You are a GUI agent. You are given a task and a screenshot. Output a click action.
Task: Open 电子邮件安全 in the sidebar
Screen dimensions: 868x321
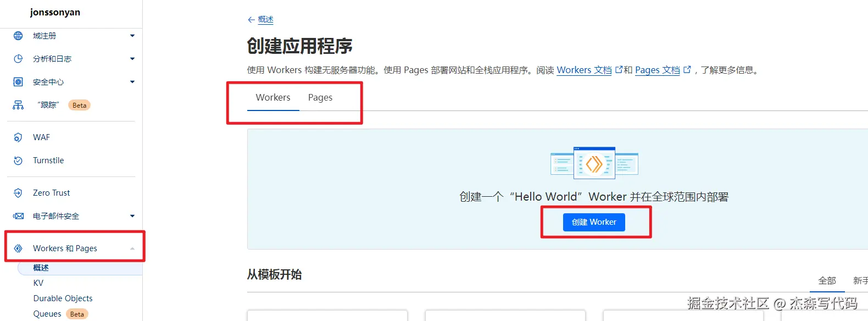point(56,216)
